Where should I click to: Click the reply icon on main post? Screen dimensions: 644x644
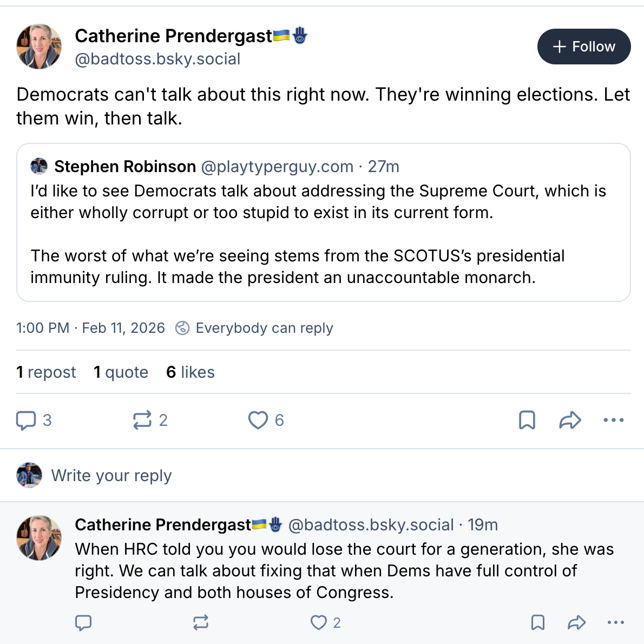coord(26,420)
